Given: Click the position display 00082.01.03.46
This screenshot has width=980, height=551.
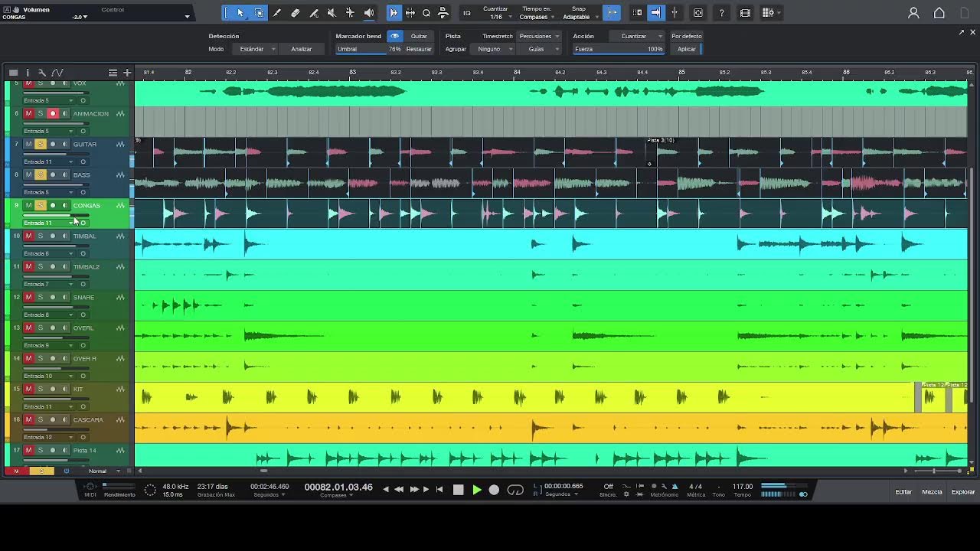Looking at the screenshot, I should coord(338,487).
